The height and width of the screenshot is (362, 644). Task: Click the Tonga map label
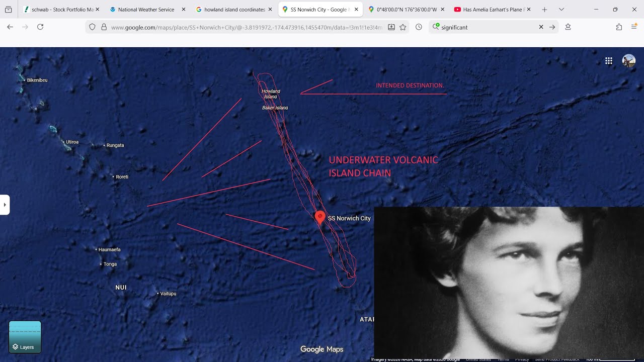coord(110,264)
